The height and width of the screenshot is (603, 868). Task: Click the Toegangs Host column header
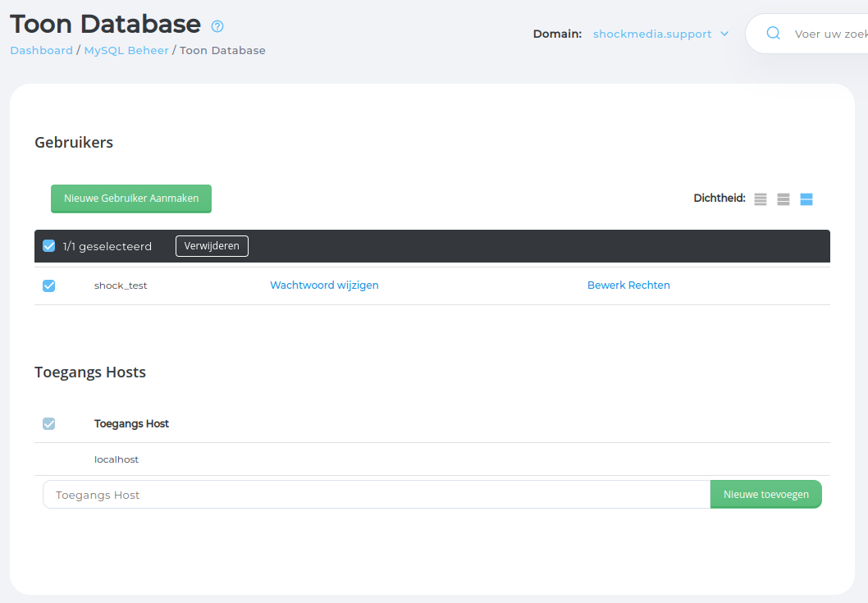click(x=131, y=424)
